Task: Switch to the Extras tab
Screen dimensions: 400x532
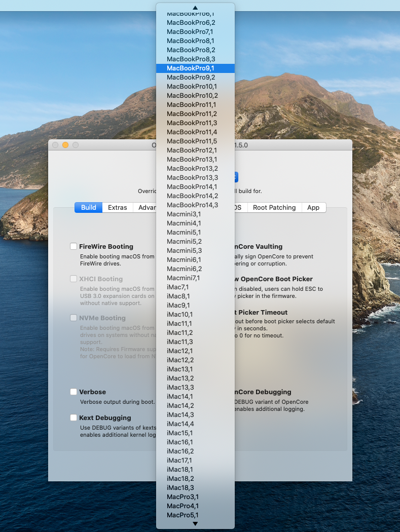Action: pyautogui.click(x=118, y=208)
